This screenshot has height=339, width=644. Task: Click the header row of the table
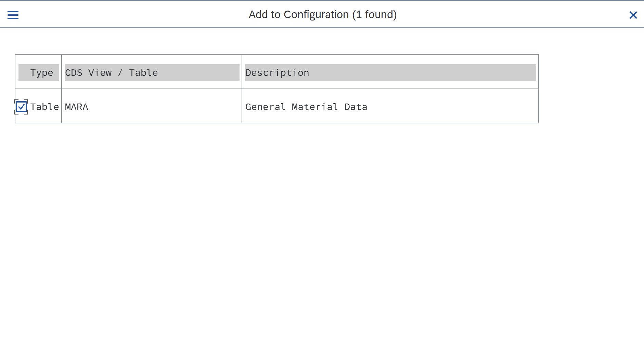[x=274, y=72]
